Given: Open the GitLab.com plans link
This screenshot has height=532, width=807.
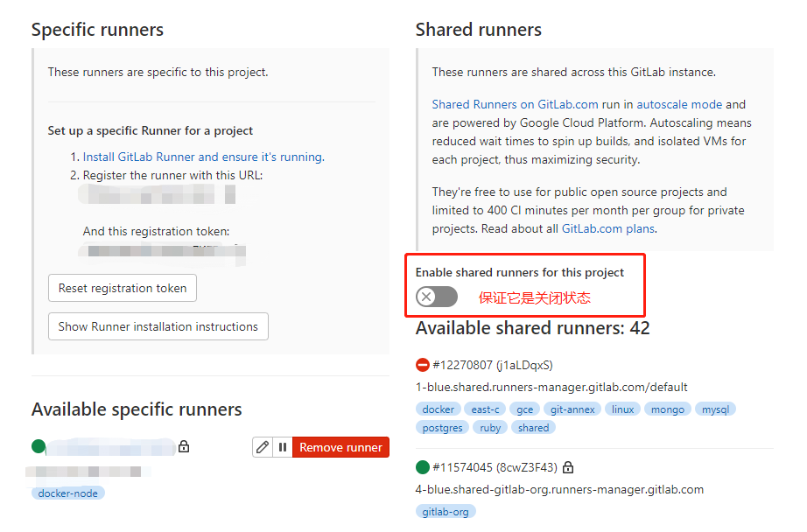Looking at the screenshot, I should point(607,228).
